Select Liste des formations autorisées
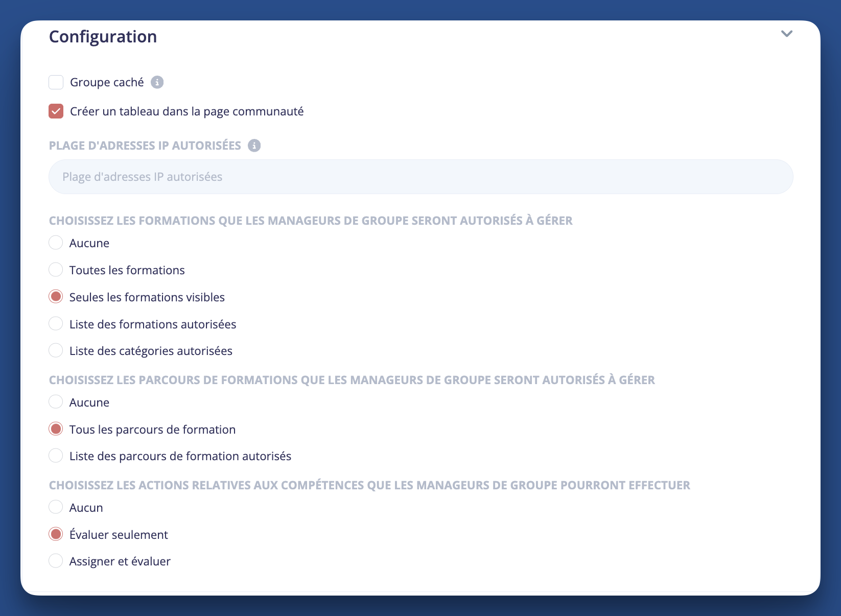 click(x=56, y=324)
